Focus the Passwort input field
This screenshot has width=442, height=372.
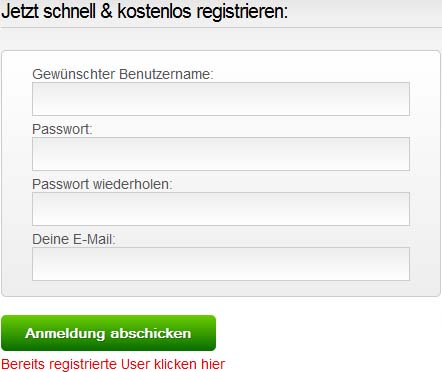point(221,154)
